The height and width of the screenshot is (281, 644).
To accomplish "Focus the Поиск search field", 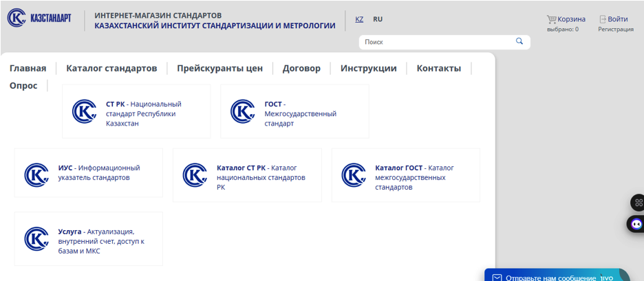I will 444,42.
